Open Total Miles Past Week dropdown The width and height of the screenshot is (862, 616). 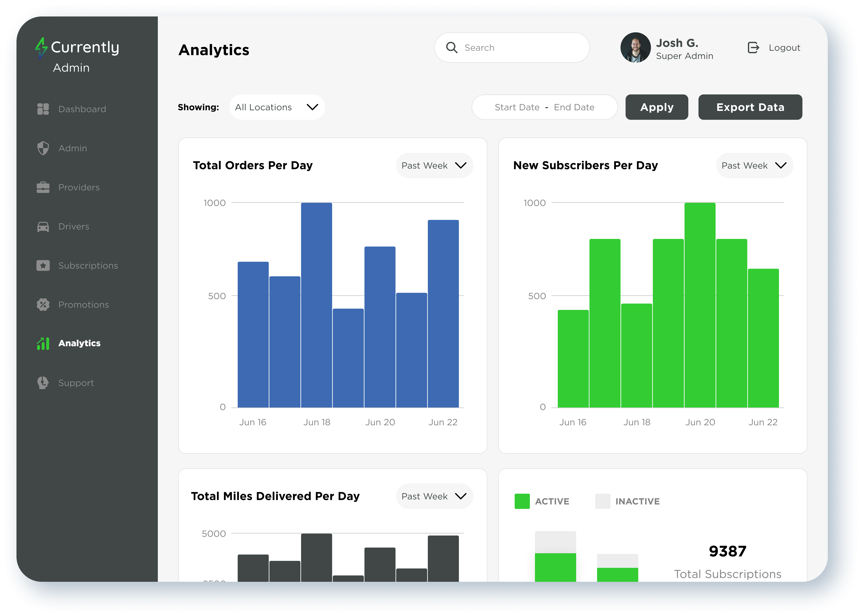tap(434, 496)
